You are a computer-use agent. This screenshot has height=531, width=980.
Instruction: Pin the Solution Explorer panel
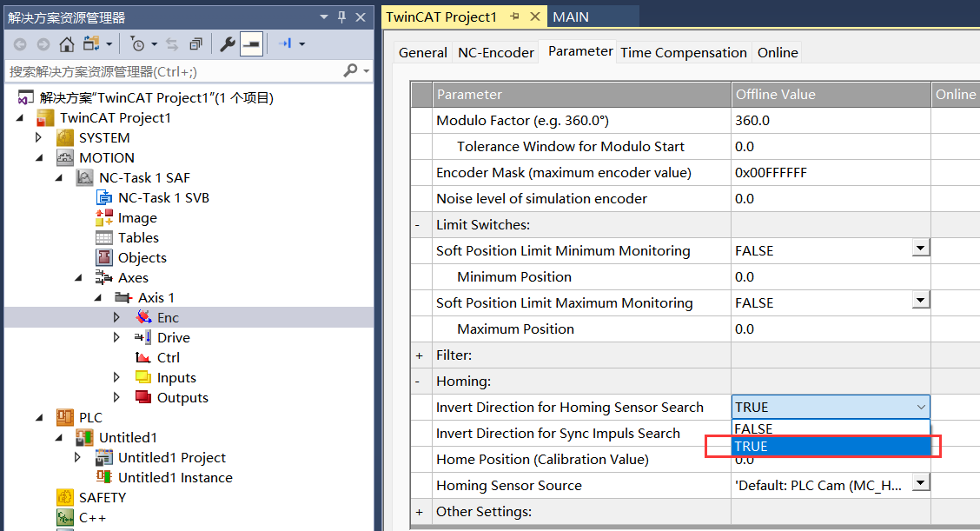[342, 17]
